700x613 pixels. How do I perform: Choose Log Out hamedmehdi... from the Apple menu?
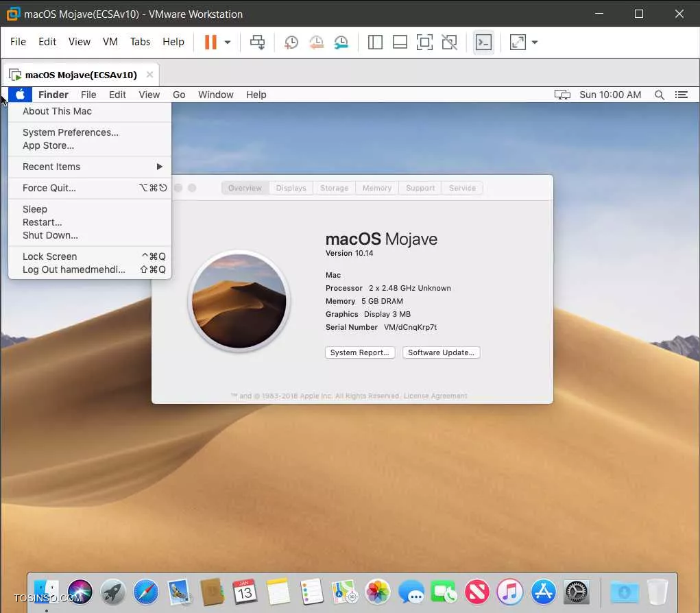click(x=90, y=269)
